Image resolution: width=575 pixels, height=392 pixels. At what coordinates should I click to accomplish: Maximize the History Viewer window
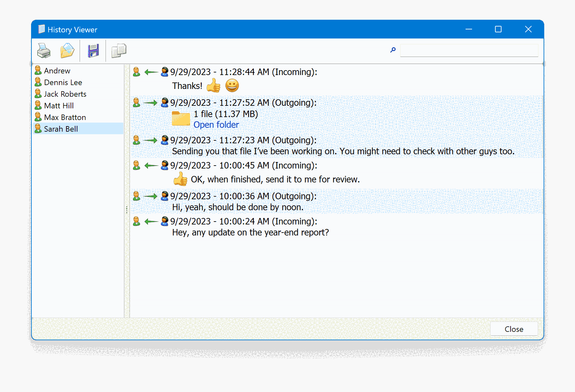(x=498, y=29)
